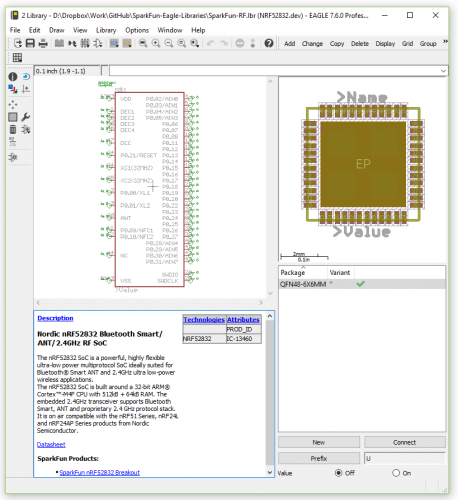Open the Draw menu
The image size is (458, 500).
pos(57,30)
